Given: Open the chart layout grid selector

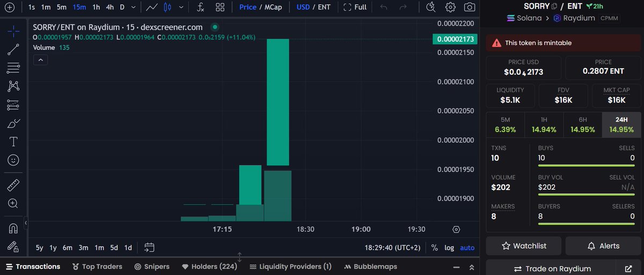Looking at the screenshot, I should pyautogui.click(x=220, y=8).
